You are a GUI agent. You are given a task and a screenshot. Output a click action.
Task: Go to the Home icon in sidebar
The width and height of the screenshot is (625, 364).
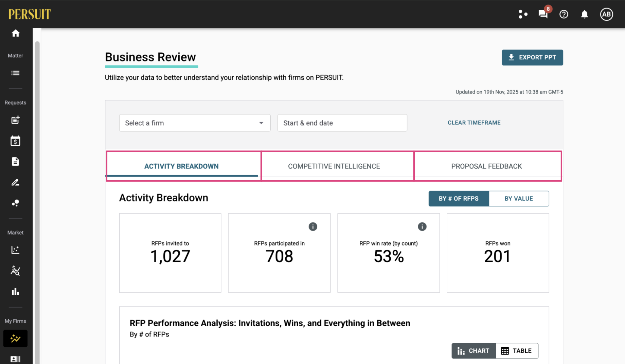pyautogui.click(x=16, y=33)
